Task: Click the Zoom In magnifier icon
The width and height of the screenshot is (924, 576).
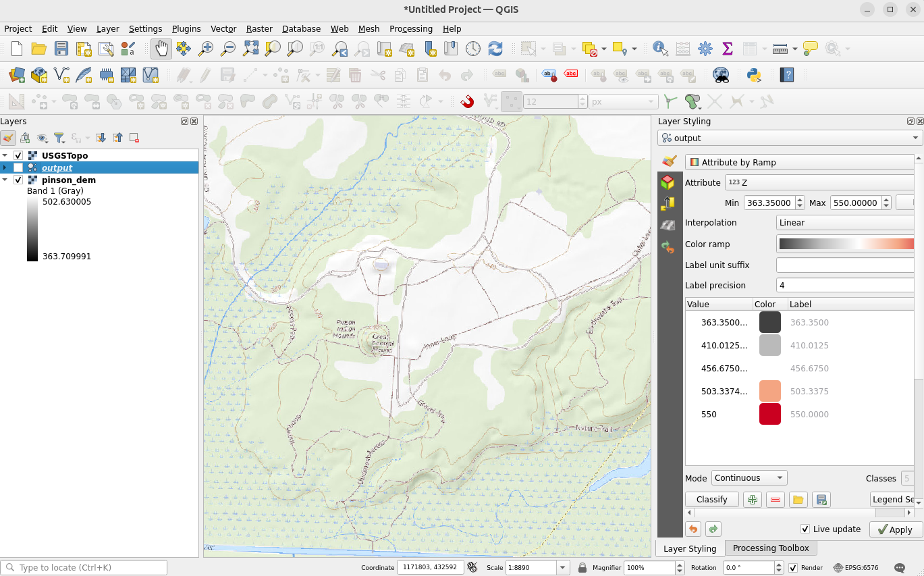Action: (206, 49)
